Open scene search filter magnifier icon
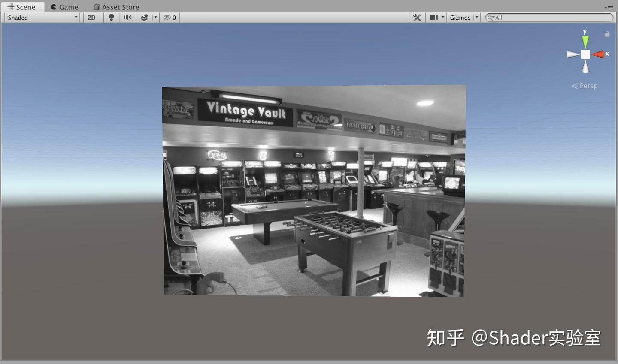The width and height of the screenshot is (618, 364). tap(491, 18)
